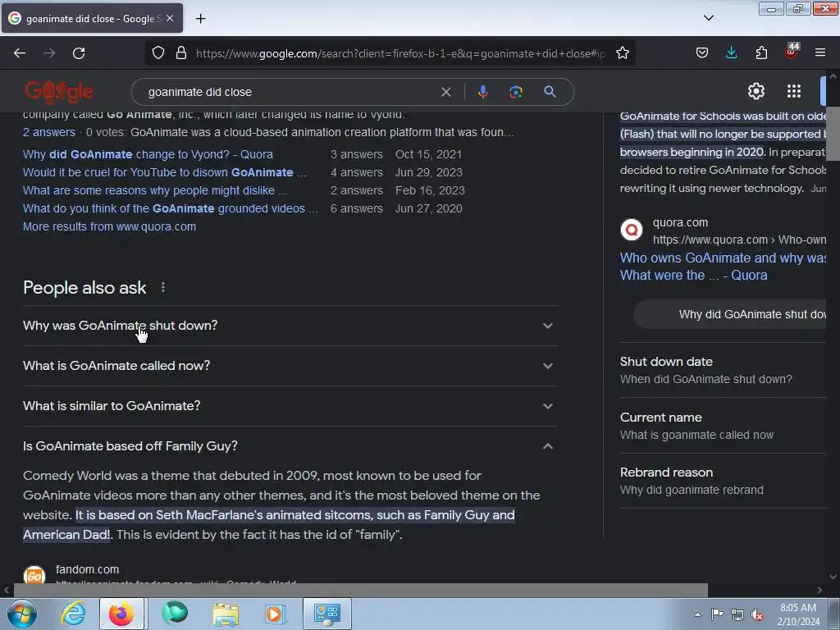Click the forward navigation arrow
The width and height of the screenshot is (840, 630).
point(49,53)
